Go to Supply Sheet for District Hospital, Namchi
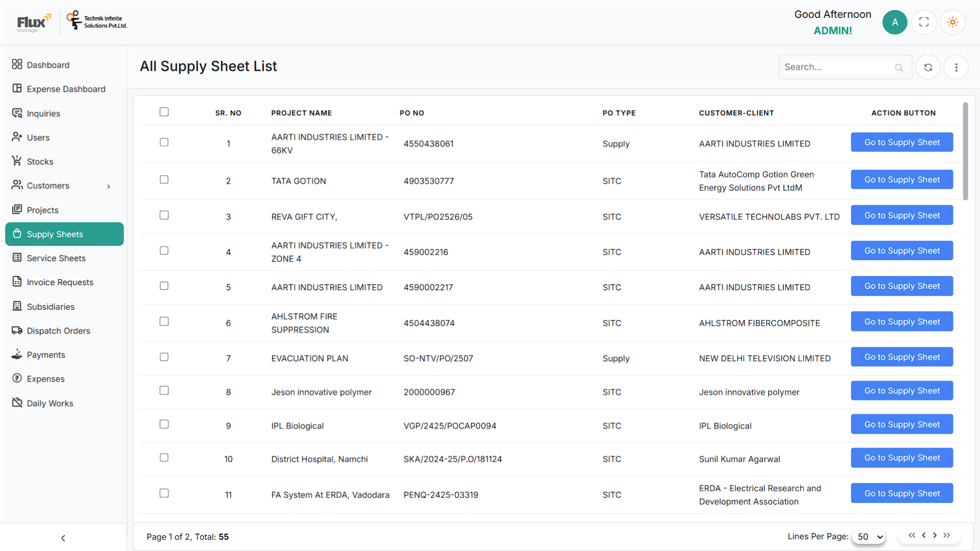980x551 pixels. (x=901, y=458)
